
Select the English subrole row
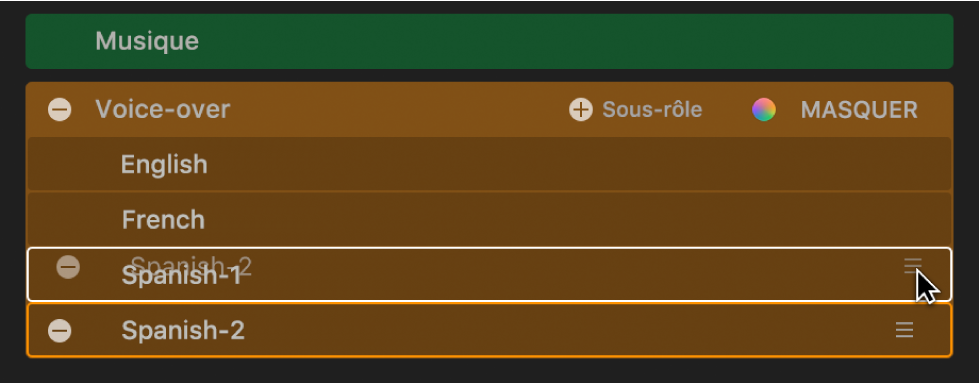tap(490, 164)
